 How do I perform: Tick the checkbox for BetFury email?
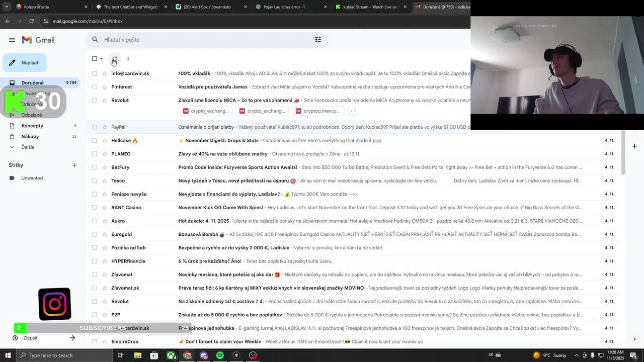(x=94, y=167)
